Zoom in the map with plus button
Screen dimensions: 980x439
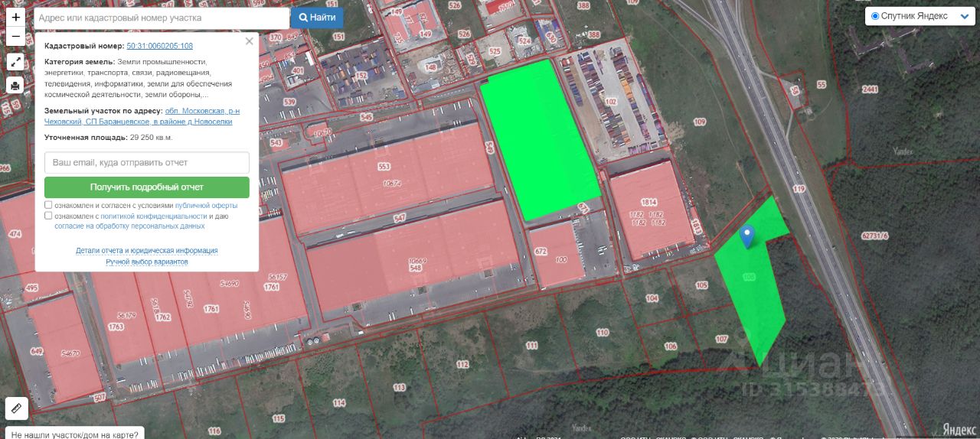tap(16, 17)
